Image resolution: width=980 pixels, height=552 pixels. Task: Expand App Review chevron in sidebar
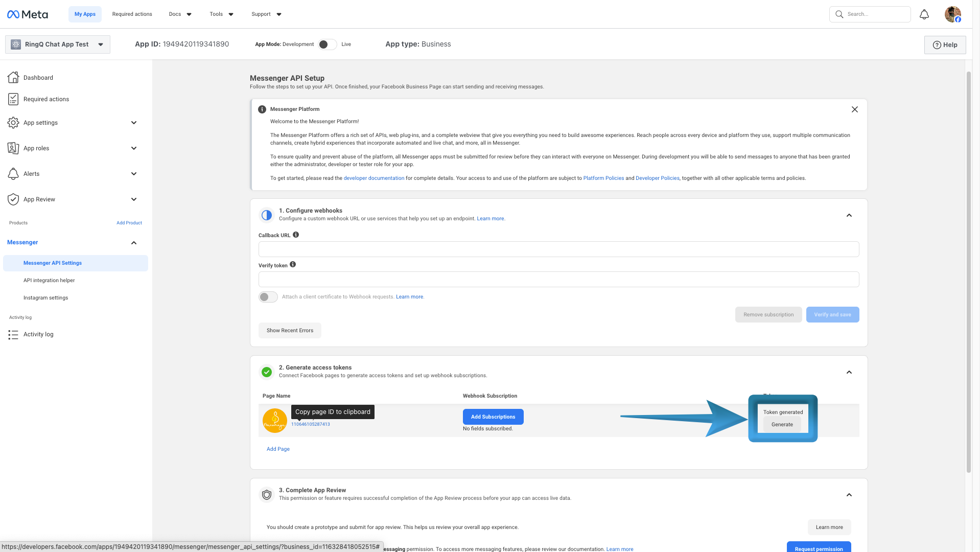(134, 199)
